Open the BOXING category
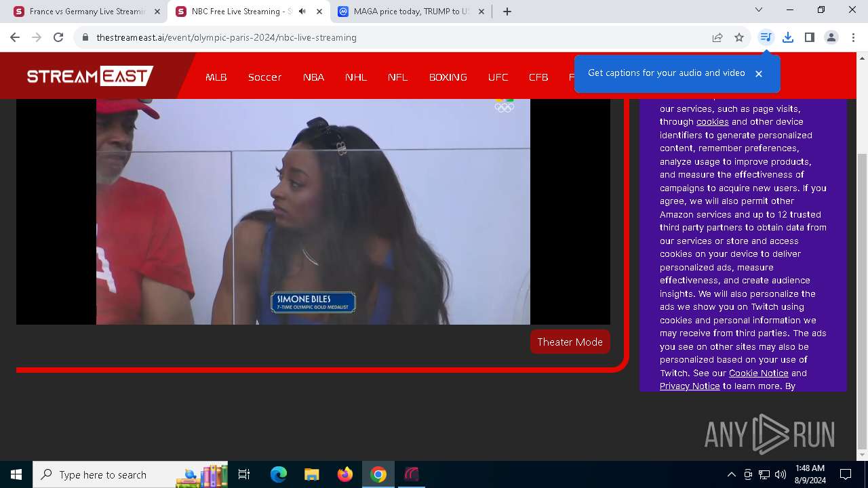The width and height of the screenshot is (868, 488). tap(448, 77)
